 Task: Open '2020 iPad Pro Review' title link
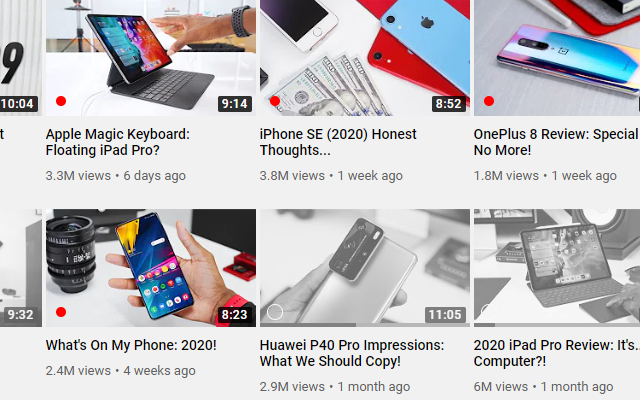556,353
